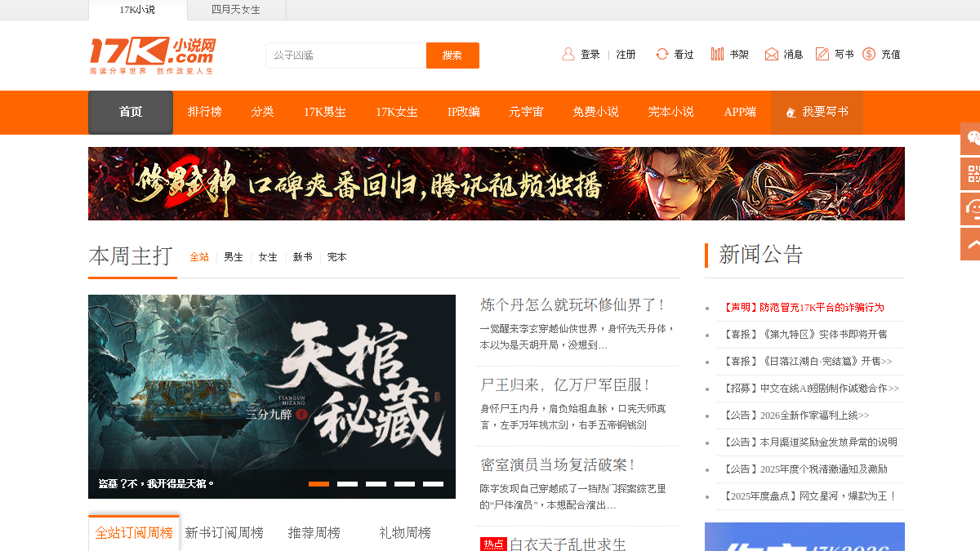Click the login person icon
The width and height of the screenshot is (980, 551).
coord(568,54)
